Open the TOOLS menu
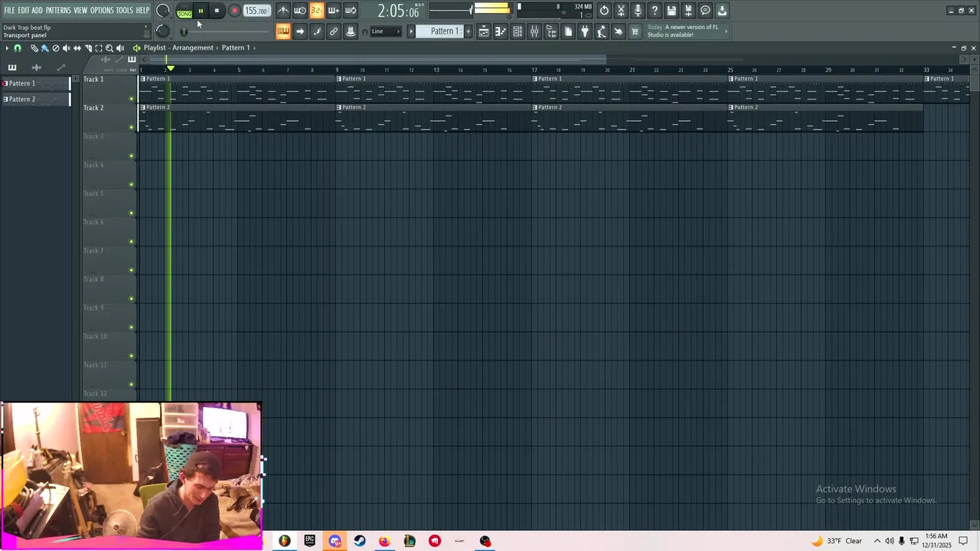The height and width of the screenshot is (551, 980). coord(124,10)
